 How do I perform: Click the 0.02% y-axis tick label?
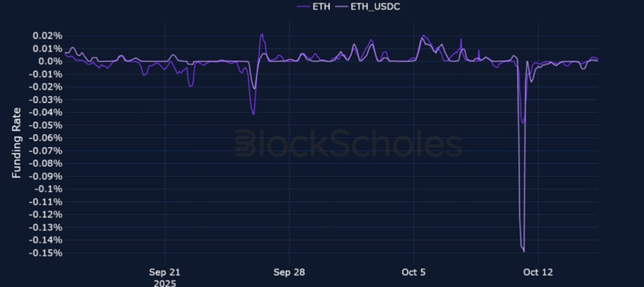click(x=47, y=36)
